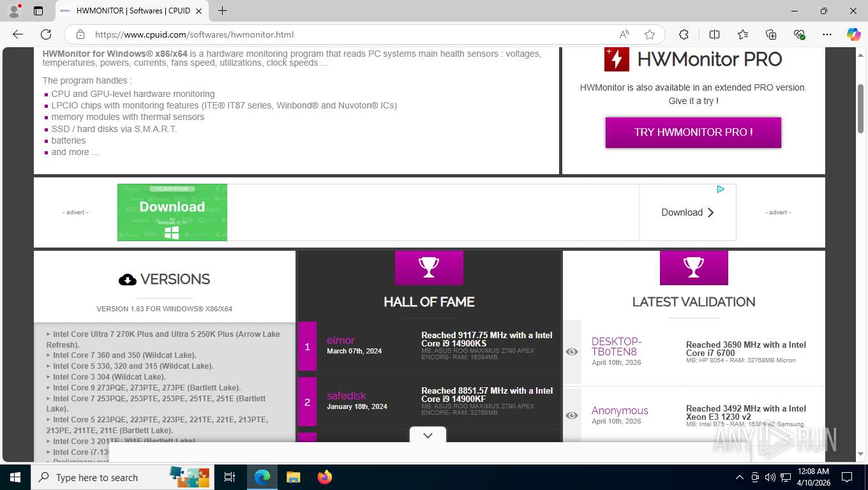Click the VERSIONS heading
Viewport: 868px width, 490px height.
(x=164, y=279)
